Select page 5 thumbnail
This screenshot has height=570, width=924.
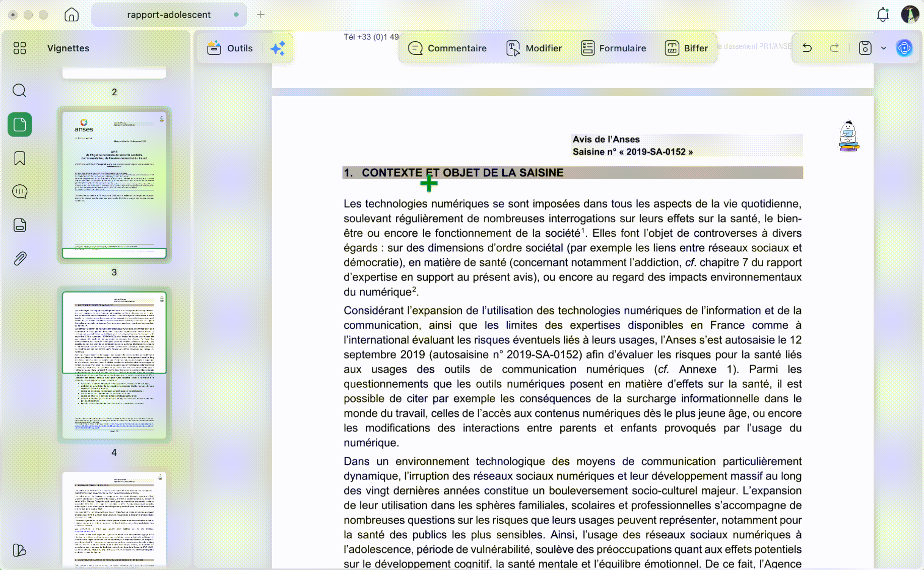click(x=114, y=519)
